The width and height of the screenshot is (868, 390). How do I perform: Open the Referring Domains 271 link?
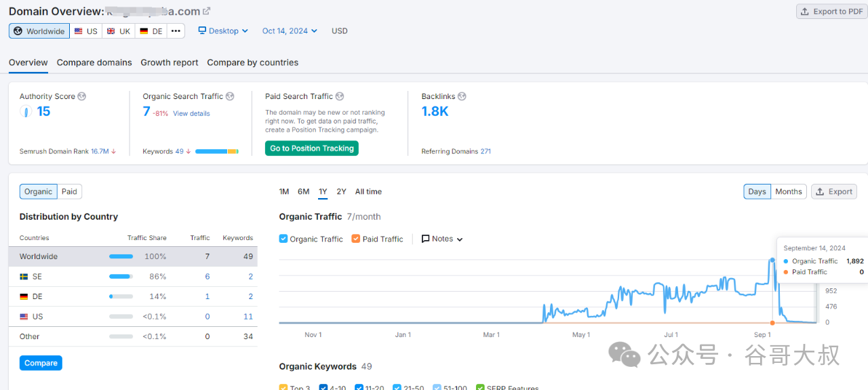pos(486,151)
